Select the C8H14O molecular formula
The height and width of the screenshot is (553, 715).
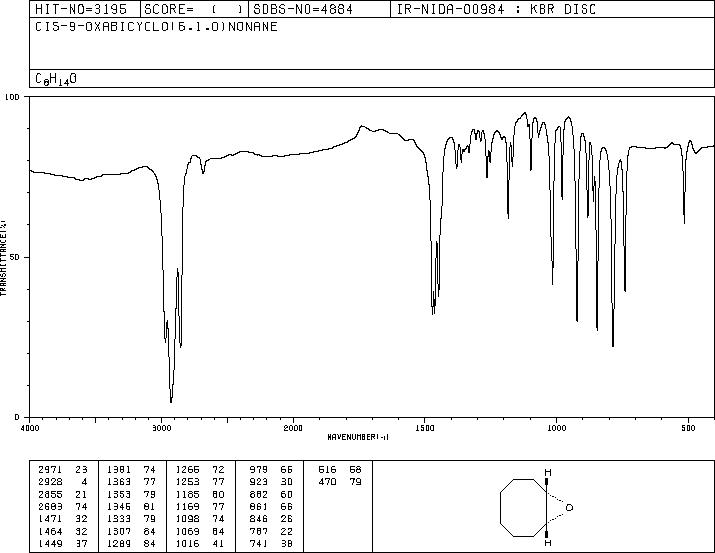(56, 79)
